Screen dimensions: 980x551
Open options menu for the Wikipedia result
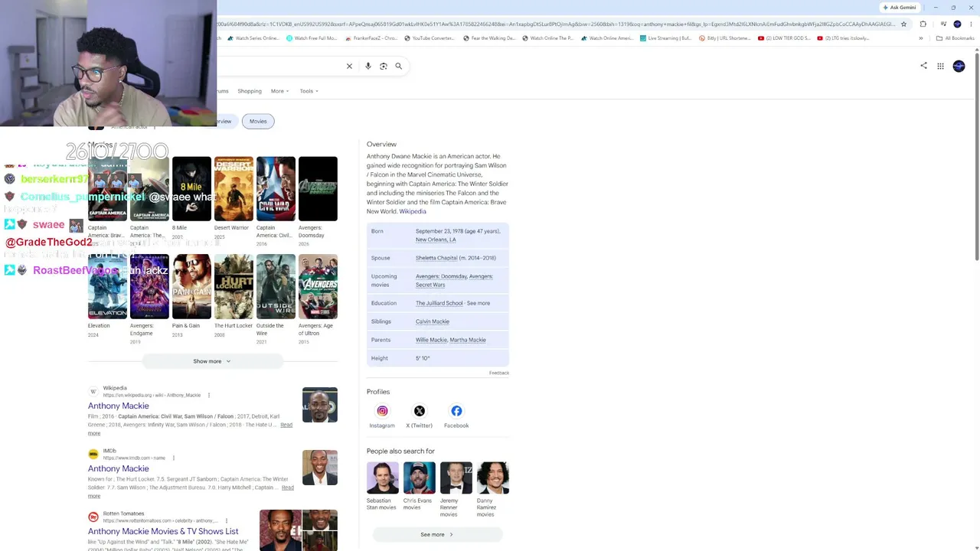208,395
